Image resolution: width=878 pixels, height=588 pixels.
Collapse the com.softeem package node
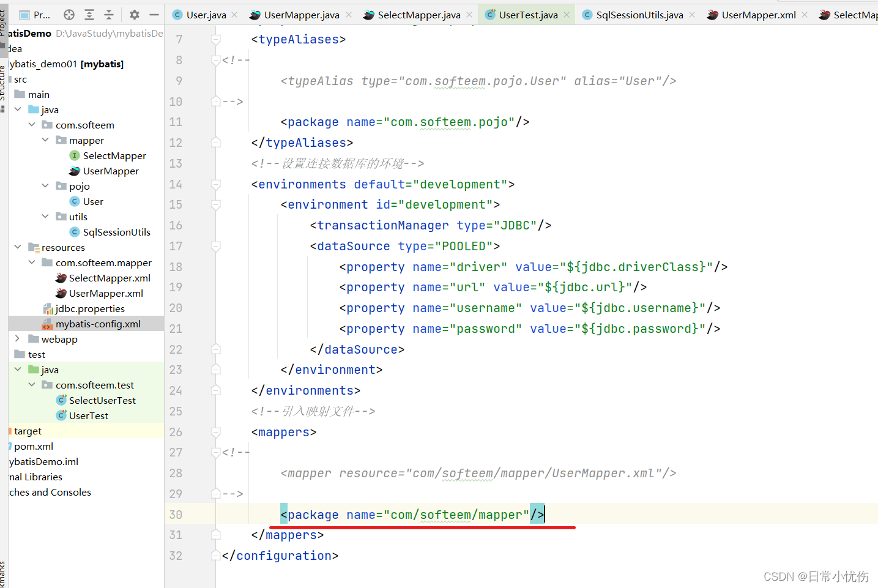coord(32,124)
